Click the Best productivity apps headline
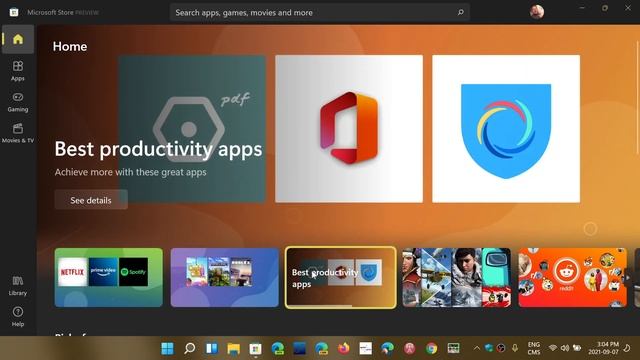The width and height of the screenshot is (640, 360). [158, 149]
